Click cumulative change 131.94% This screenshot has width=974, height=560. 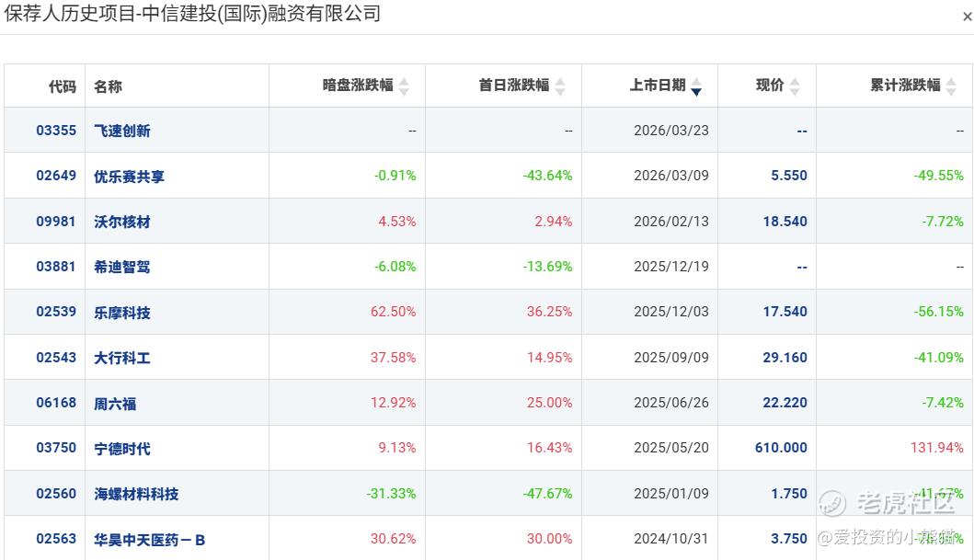936,448
